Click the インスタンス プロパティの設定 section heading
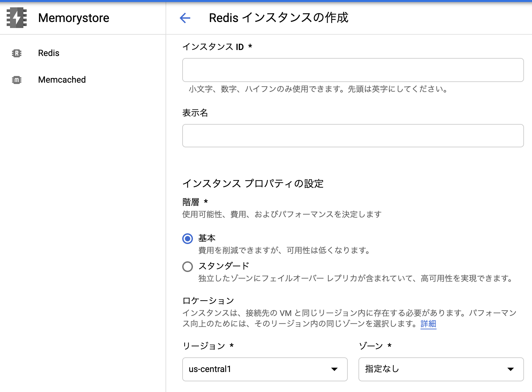This screenshot has width=532, height=392. coord(253,183)
